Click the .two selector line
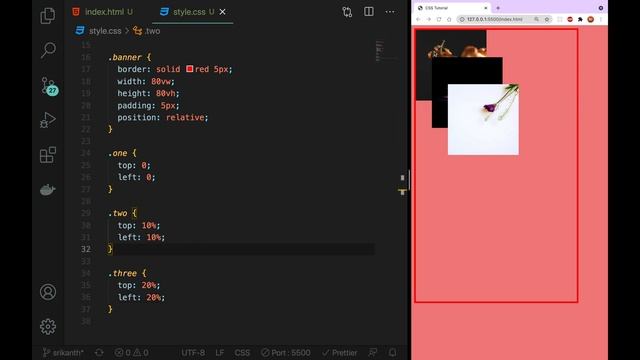 click(122, 213)
